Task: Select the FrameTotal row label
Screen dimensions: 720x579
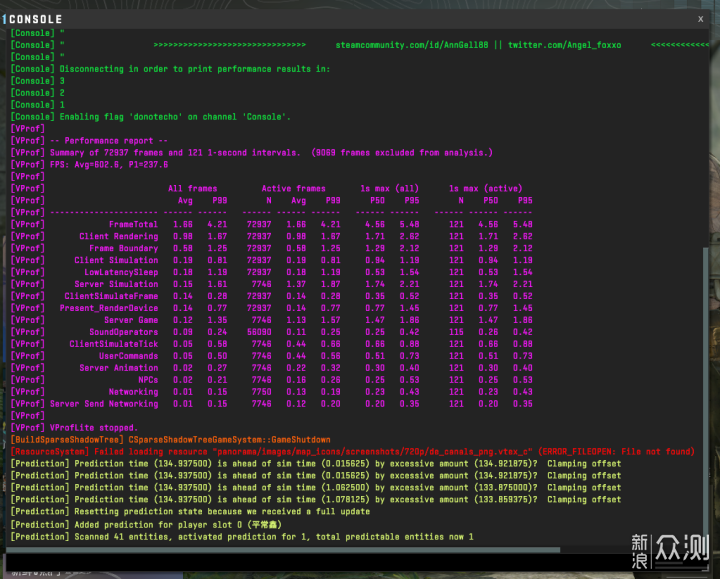Action: pyautogui.click(x=133, y=224)
